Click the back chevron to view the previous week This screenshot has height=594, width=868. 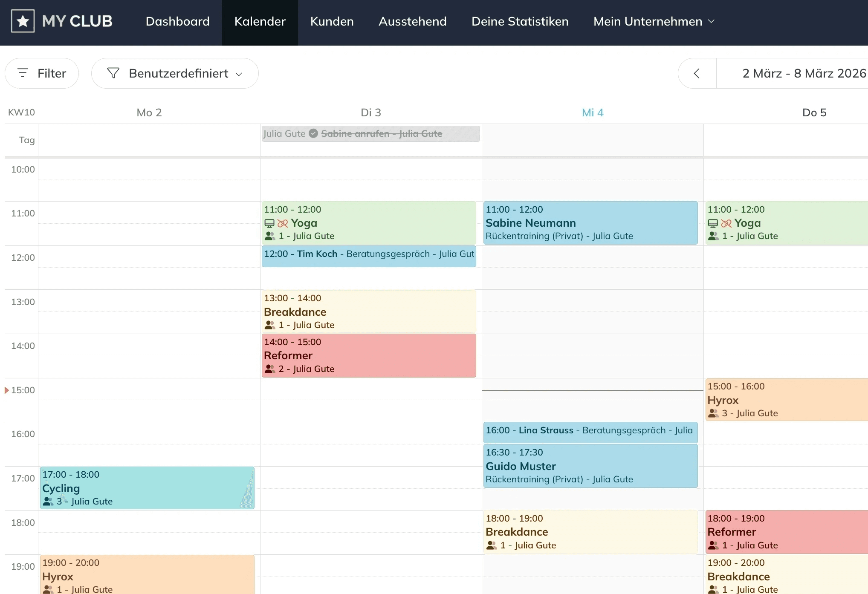pos(697,73)
